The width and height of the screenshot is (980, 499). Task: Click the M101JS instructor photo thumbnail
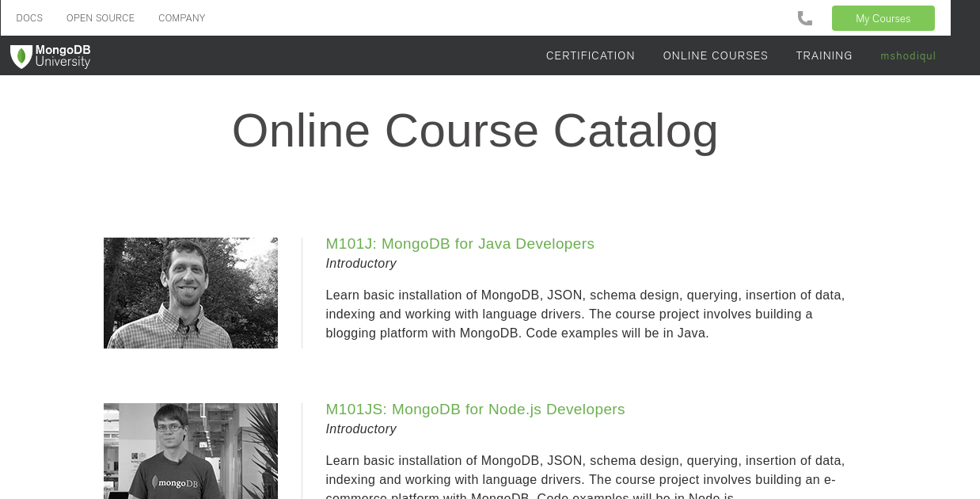coord(191,451)
